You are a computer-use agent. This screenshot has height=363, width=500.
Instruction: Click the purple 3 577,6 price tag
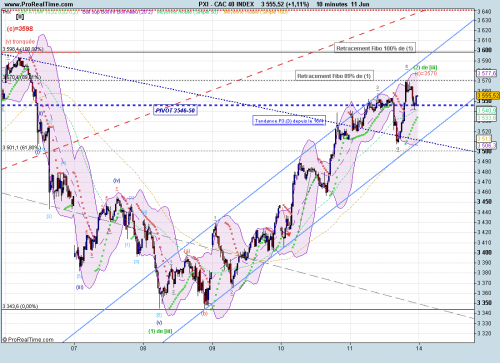[486, 73]
